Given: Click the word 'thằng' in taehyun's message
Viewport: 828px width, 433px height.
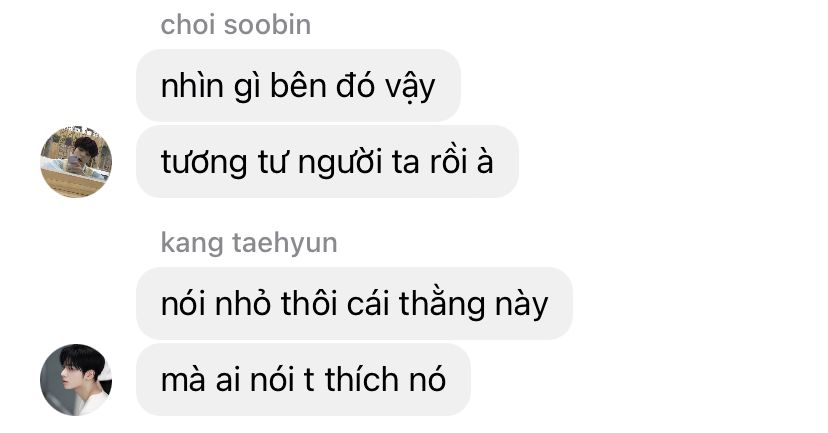Looking at the screenshot, I should coord(442,305).
